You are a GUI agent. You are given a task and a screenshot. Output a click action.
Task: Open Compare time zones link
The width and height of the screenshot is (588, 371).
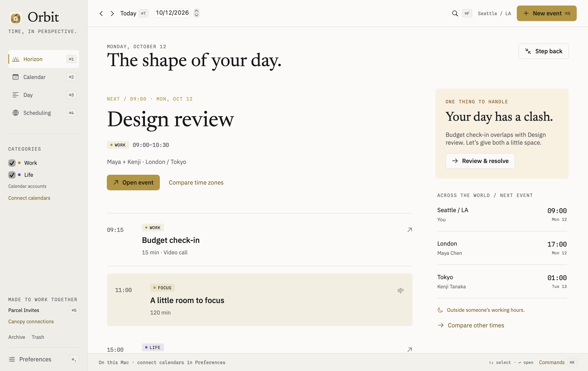coord(196,183)
